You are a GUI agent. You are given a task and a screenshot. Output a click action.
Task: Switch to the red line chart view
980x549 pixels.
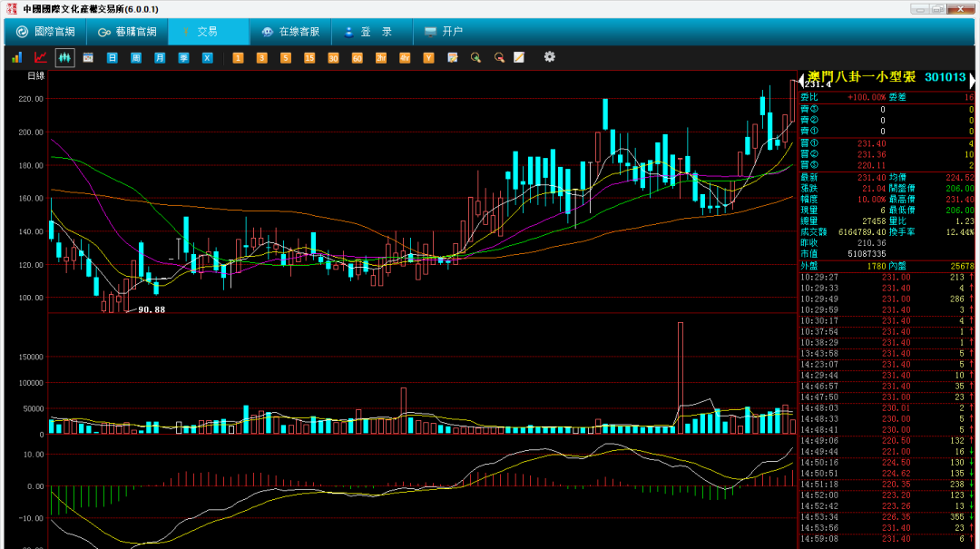(x=41, y=57)
